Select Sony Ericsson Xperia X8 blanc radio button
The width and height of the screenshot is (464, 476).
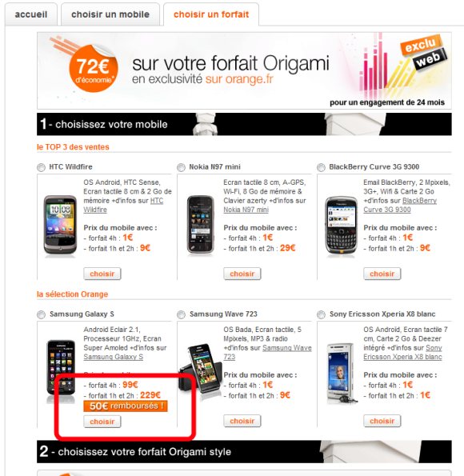321,315
